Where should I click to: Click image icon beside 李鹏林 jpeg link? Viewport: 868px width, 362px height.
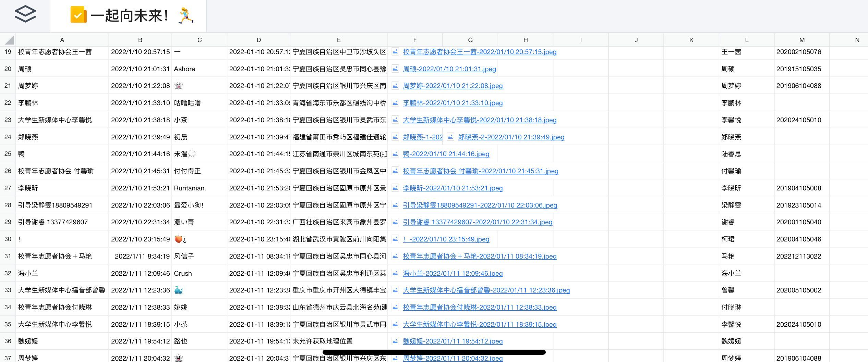(395, 103)
